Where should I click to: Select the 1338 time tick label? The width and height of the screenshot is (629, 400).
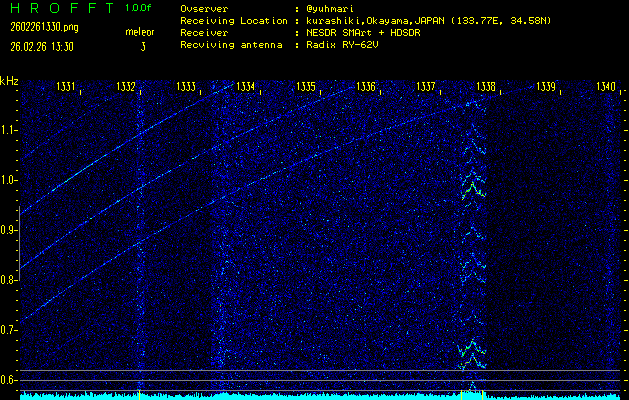coord(486,87)
